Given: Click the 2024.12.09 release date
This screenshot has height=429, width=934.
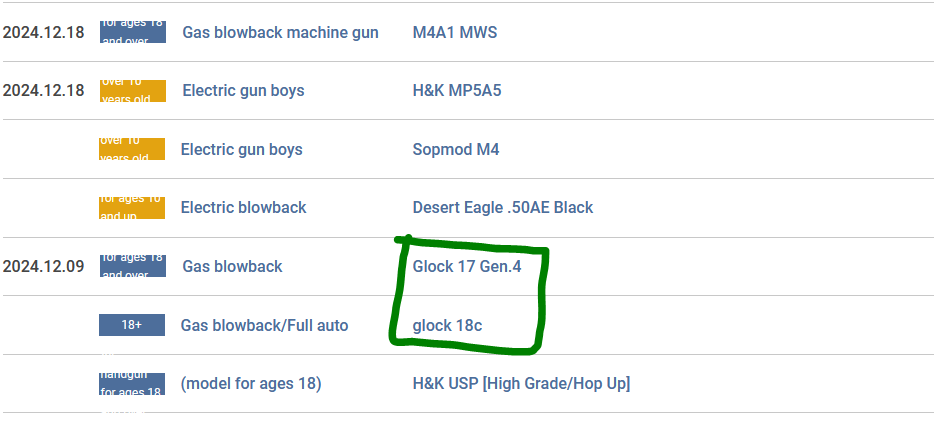Looking at the screenshot, I should 44,267.
